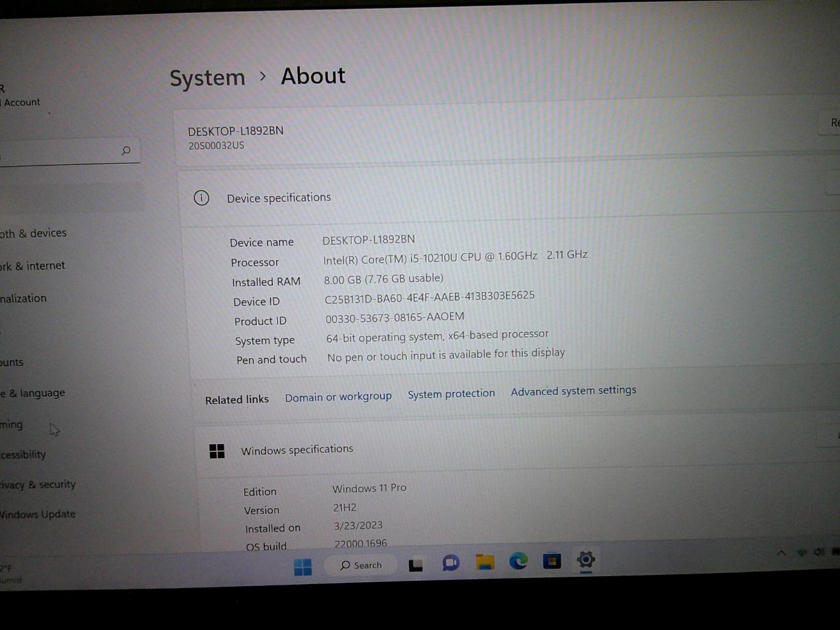Open Windows Update settings
The width and height of the screenshot is (840, 630).
(x=37, y=514)
